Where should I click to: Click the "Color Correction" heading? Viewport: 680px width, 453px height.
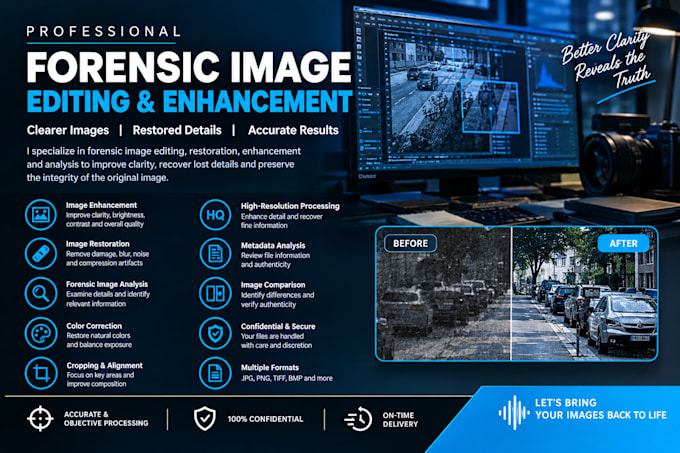pyautogui.click(x=94, y=326)
